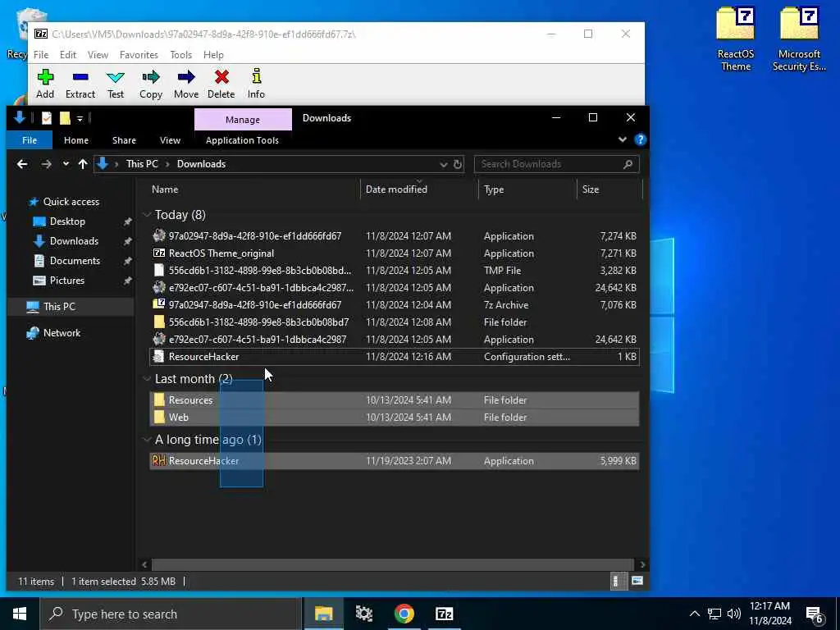Switch to the Share ribbon tab
This screenshot has width=840, height=630.
(x=125, y=140)
